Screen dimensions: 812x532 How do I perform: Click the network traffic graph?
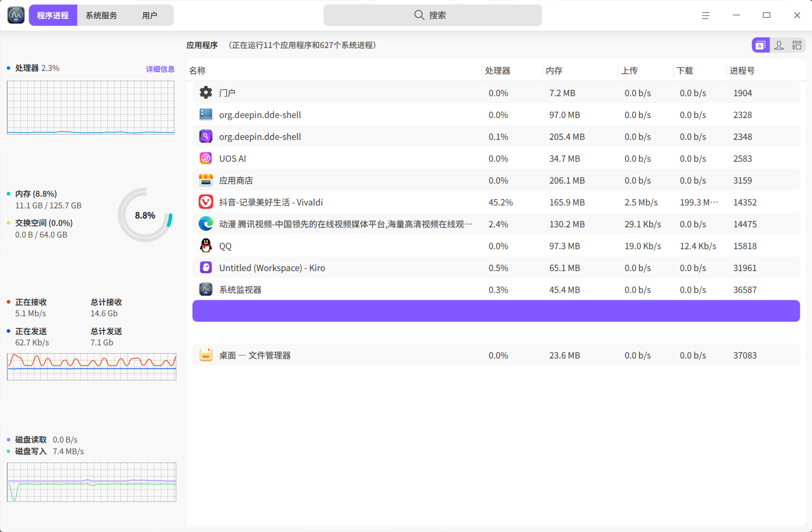click(92, 367)
